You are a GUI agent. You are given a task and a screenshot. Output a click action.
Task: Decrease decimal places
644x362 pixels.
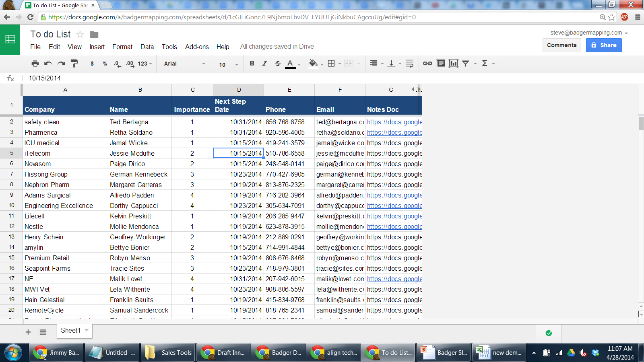pyautogui.click(x=118, y=64)
